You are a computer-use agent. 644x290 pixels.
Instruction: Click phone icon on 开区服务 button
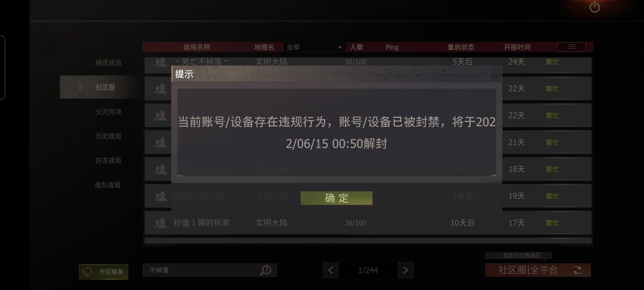coord(87,272)
